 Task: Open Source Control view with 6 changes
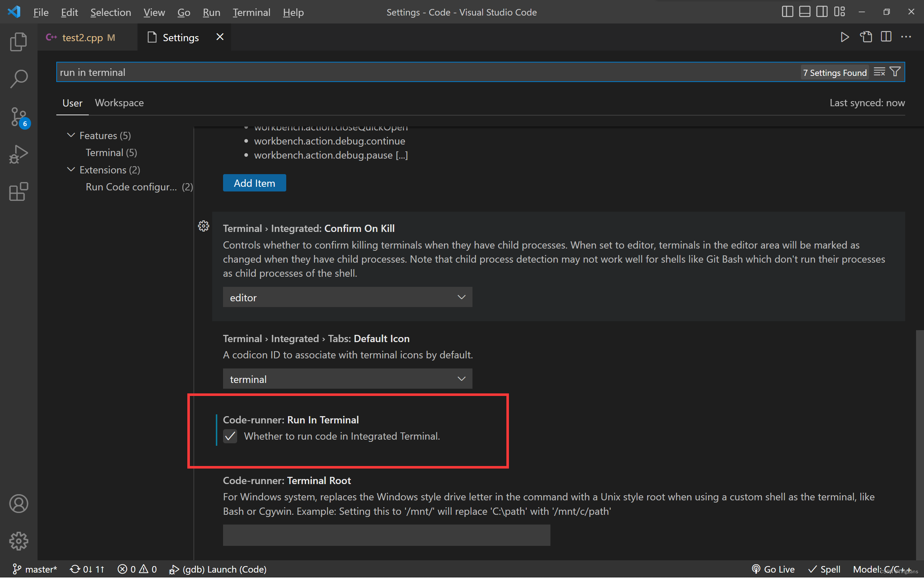tap(18, 117)
